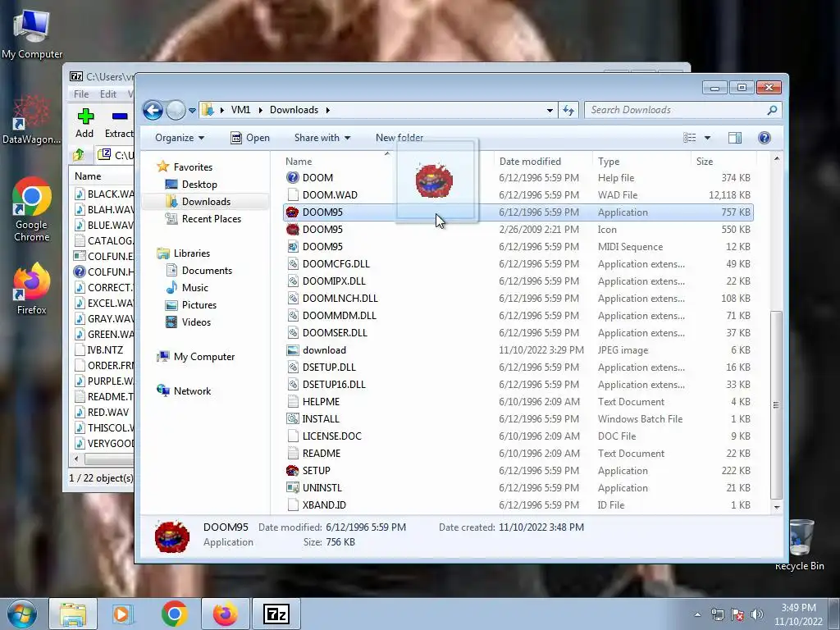Click the DOOM95 thumbnail in details pane
Viewport: 840px width, 630px height.
[x=172, y=536]
